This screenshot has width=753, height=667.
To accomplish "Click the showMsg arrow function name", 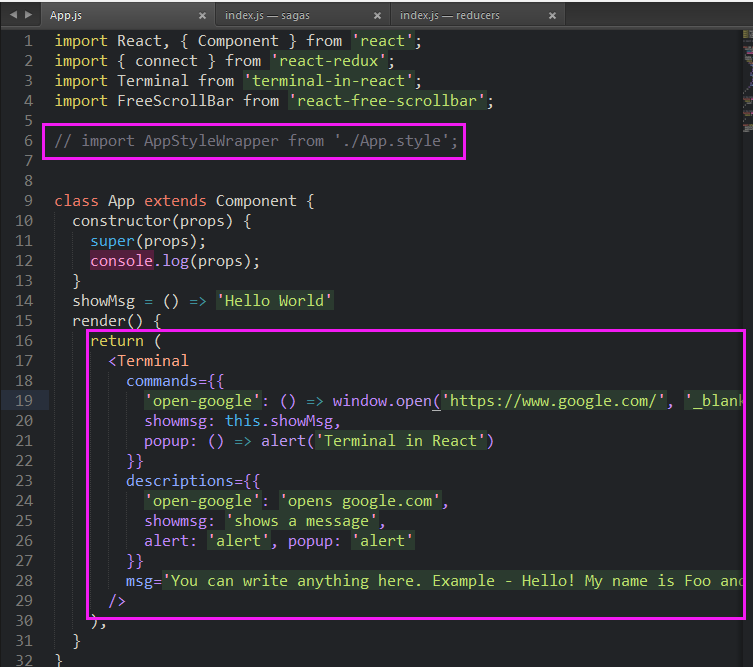I will (x=104, y=301).
